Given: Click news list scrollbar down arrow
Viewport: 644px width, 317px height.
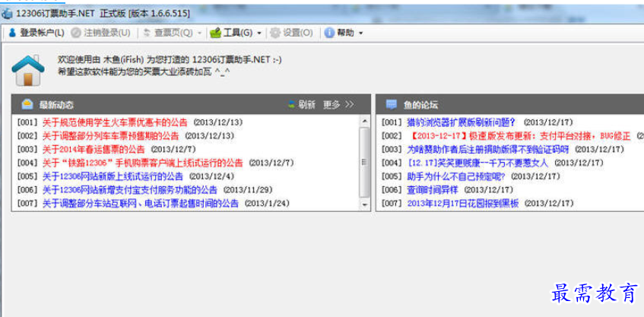Looking at the screenshot, I should pos(364,204).
